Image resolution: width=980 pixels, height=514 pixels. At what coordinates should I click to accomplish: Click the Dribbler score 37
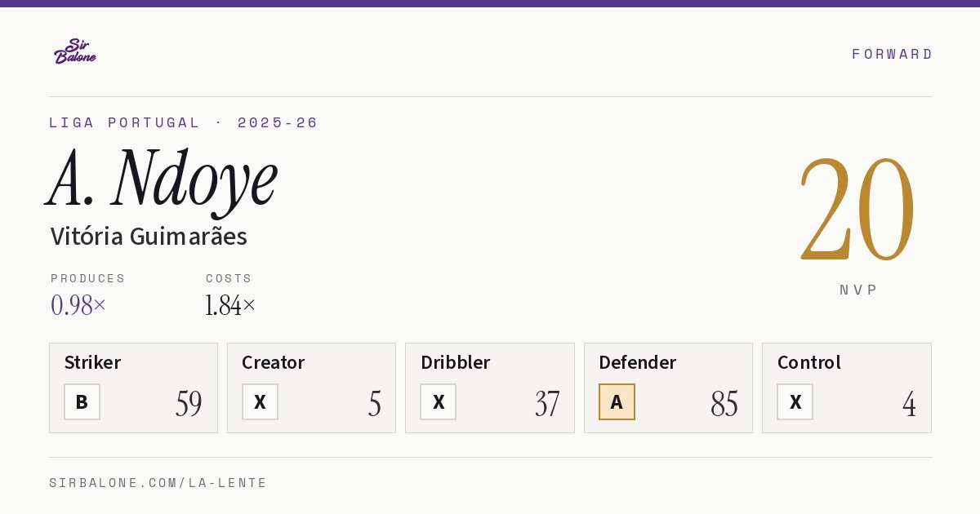[547, 404]
